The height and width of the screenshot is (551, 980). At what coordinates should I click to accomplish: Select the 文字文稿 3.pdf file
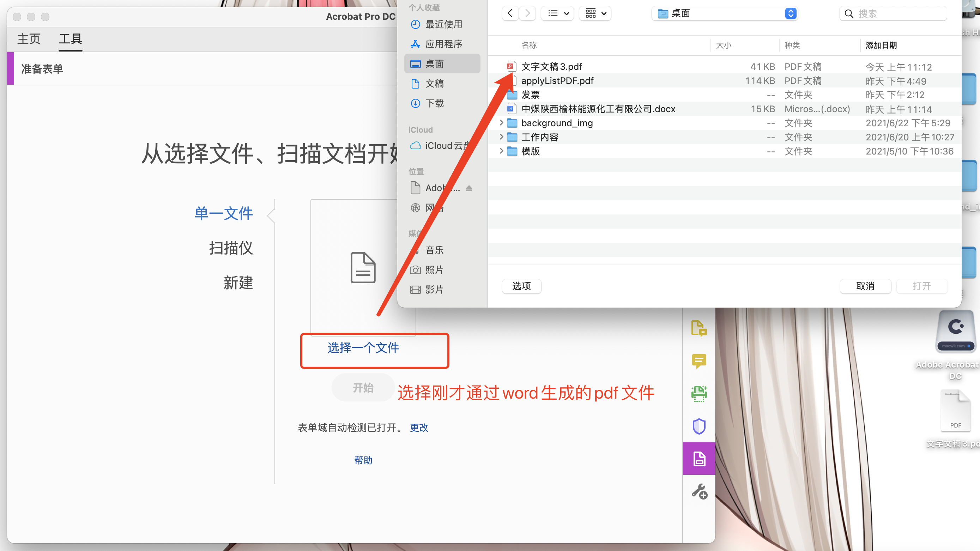tap(552, 67)
